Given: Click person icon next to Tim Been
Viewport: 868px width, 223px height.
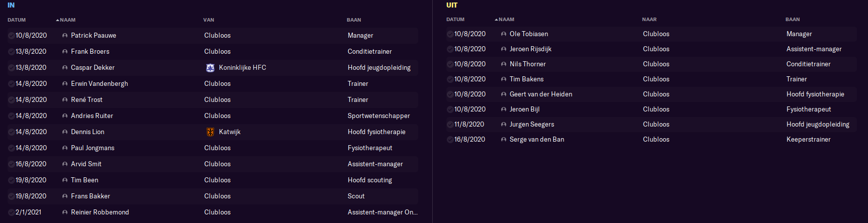Looking at the screenshot, I should [65, 180].
